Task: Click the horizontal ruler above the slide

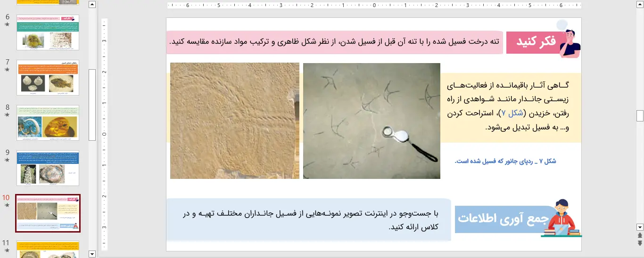Action: 374,6
